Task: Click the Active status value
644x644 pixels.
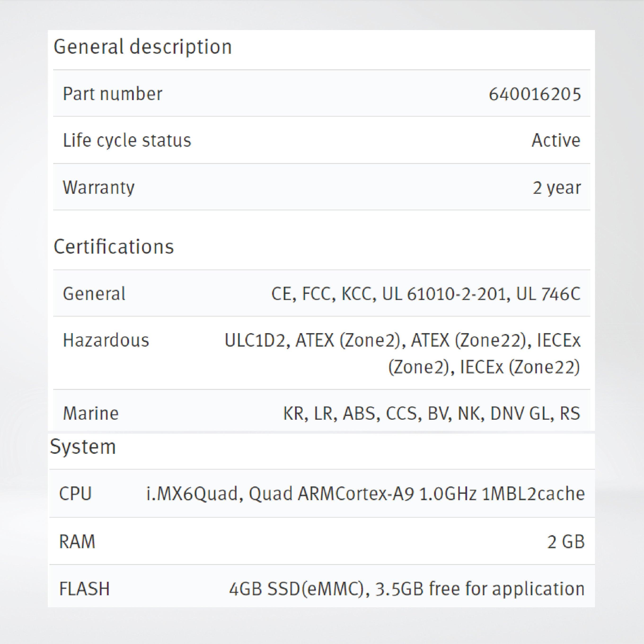Action: [x=556, y=140]
